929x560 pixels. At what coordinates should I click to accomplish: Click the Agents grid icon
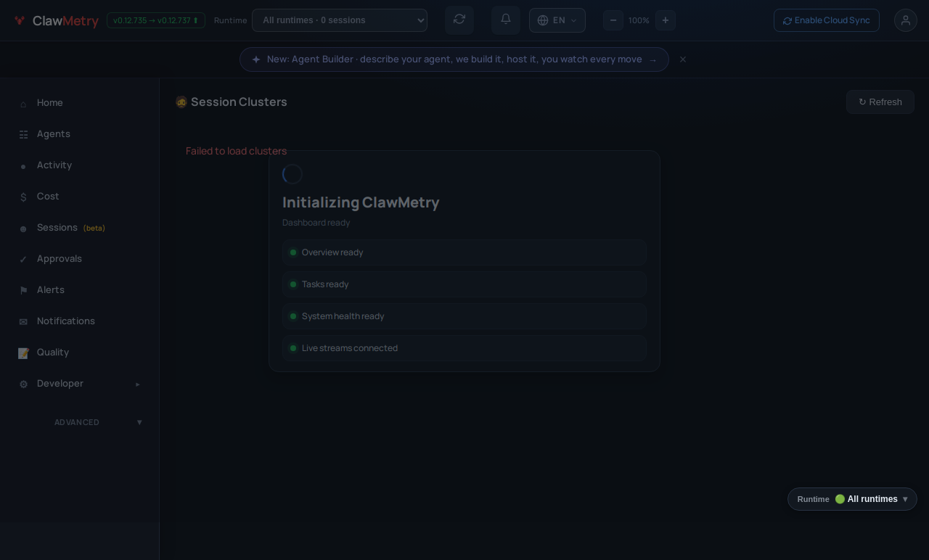click(x=23, y=135)
